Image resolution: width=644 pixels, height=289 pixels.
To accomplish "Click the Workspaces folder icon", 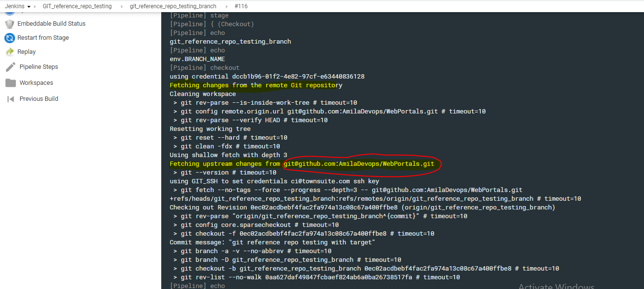I will coord(10,83).
